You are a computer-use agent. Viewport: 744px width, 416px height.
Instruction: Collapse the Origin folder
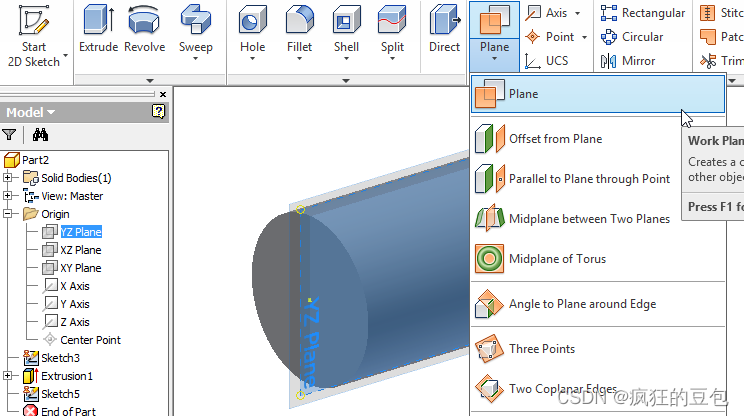pos(9,214)
